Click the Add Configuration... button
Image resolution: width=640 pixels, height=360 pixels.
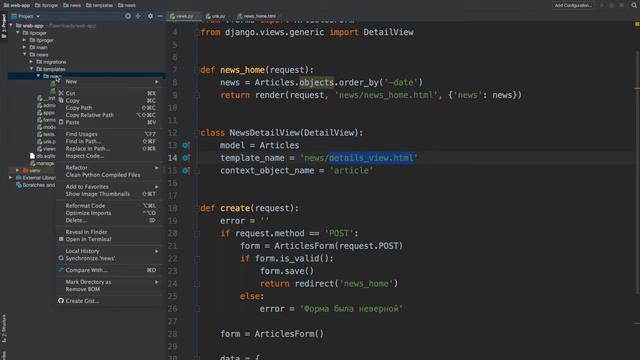573,5
